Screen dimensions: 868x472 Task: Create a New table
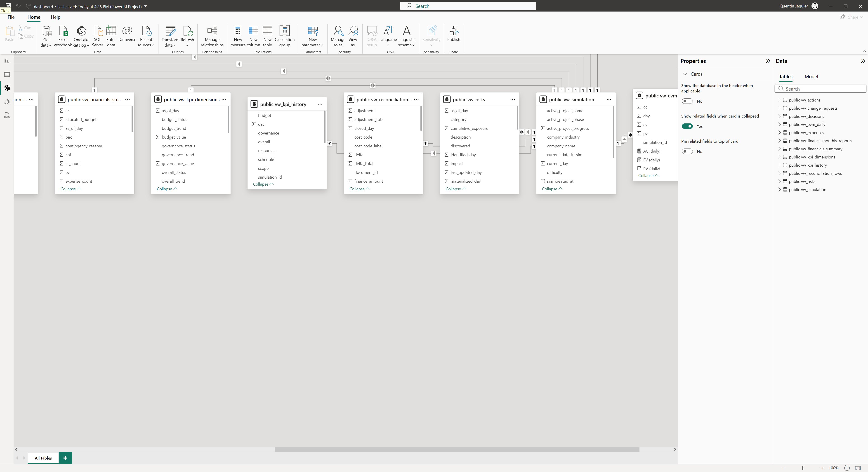[x=267, y=36]
